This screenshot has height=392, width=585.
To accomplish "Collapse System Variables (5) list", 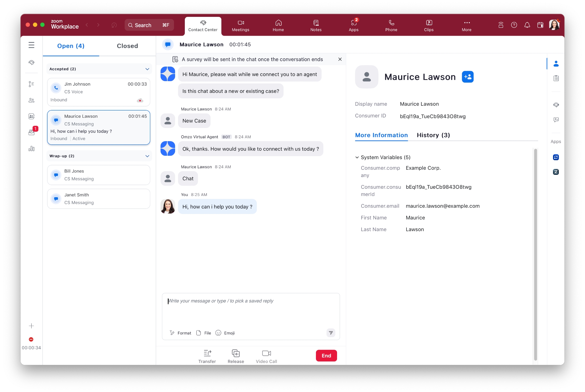I will point(357,157).
